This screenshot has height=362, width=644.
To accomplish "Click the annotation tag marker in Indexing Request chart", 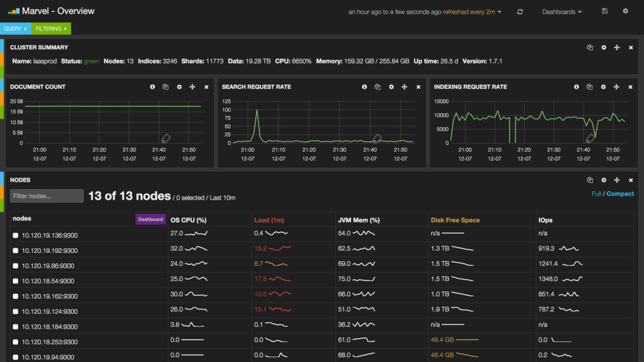I will 590,138.
